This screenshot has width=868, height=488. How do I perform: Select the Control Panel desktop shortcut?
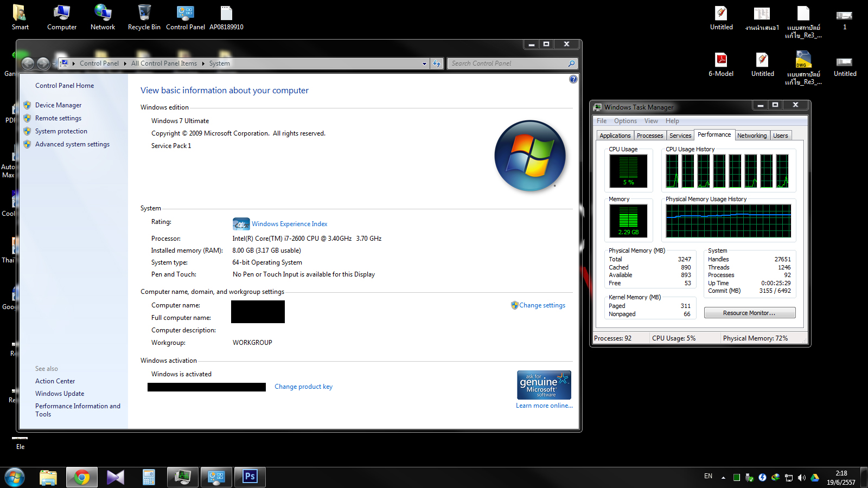point(186,17)
